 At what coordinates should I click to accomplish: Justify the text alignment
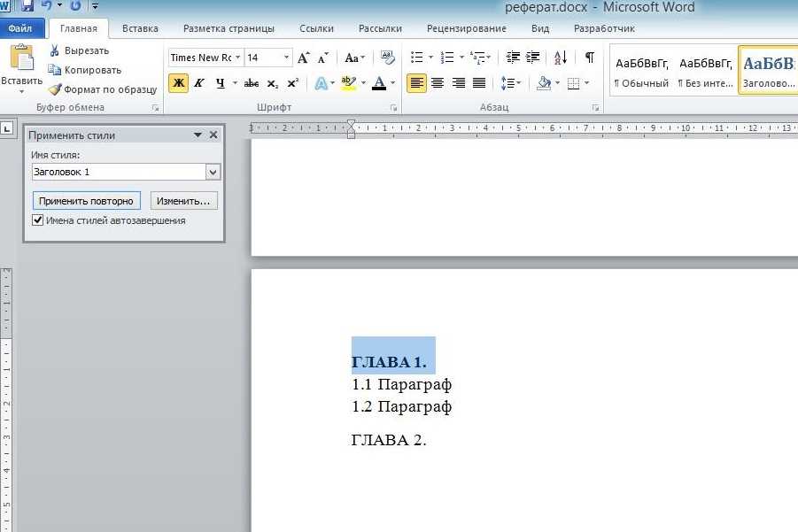tap(479, 83)
